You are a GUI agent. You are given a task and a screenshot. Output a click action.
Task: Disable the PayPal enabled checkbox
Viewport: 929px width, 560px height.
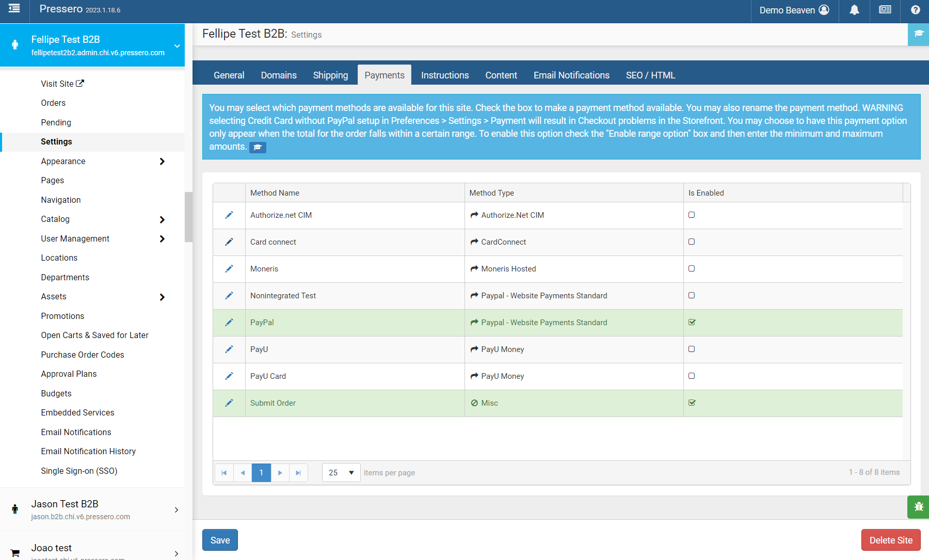692,322
